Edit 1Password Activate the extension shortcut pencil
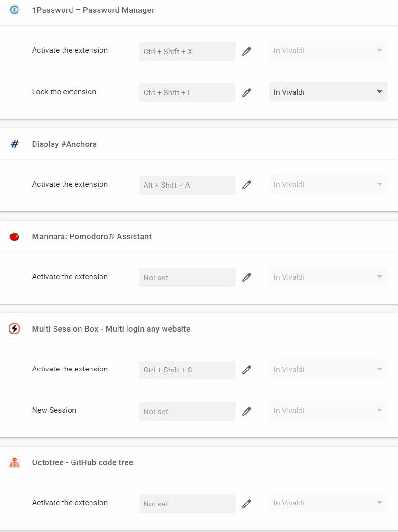Viewport: 398px width, 532px height. pos(247,51)
